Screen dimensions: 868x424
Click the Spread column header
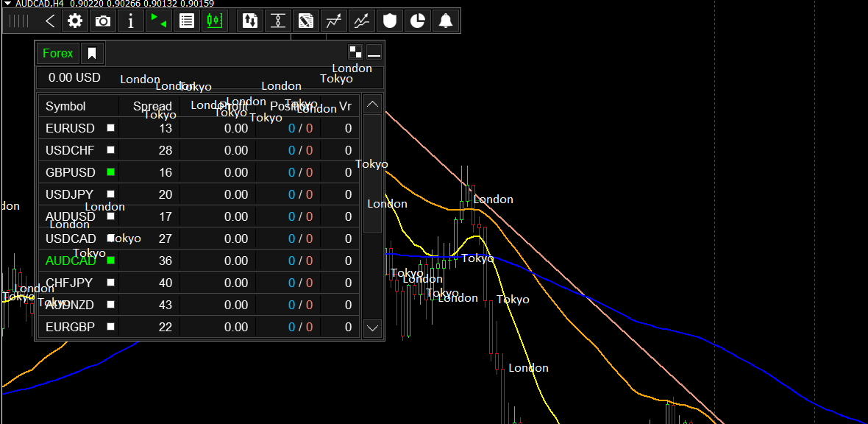click(x=152, y=107)
